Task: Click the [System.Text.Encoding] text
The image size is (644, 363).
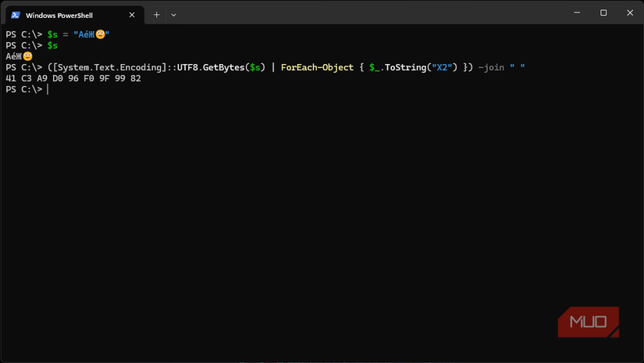Action: [109, 67]
